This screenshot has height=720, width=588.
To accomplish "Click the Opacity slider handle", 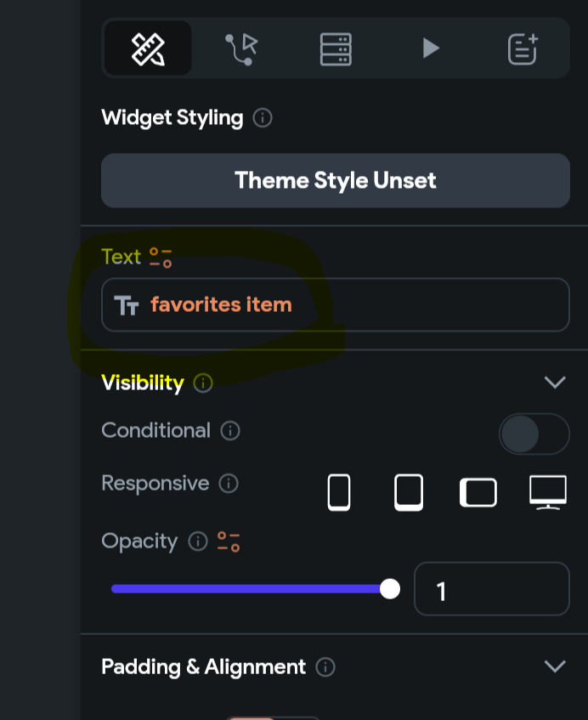I will [x=390, y=589].
